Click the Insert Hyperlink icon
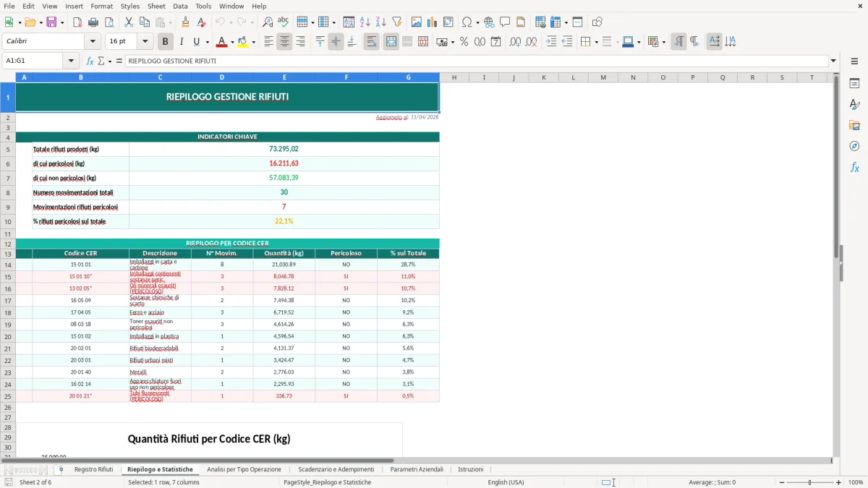 click(489, 22)
